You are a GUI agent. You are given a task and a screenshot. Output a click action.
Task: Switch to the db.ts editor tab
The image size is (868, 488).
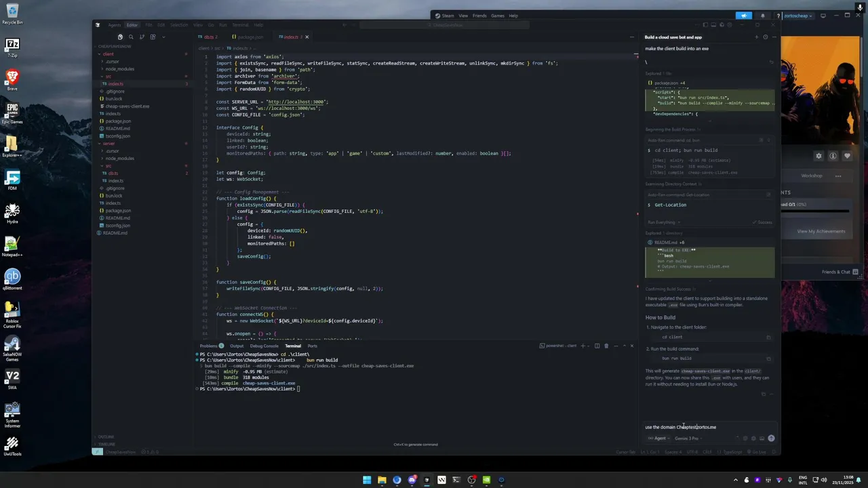208,37
